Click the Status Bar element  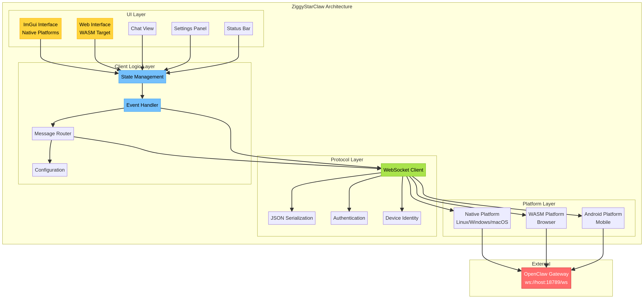coord(238,28)
